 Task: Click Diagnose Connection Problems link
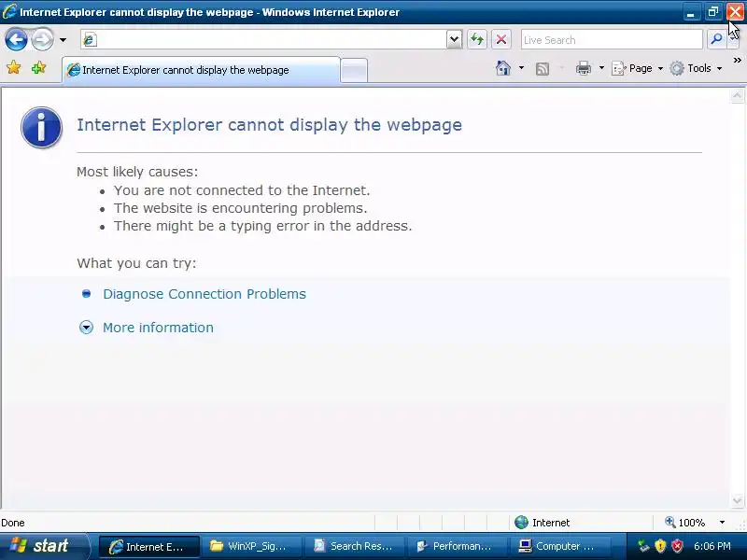(204, 294)
